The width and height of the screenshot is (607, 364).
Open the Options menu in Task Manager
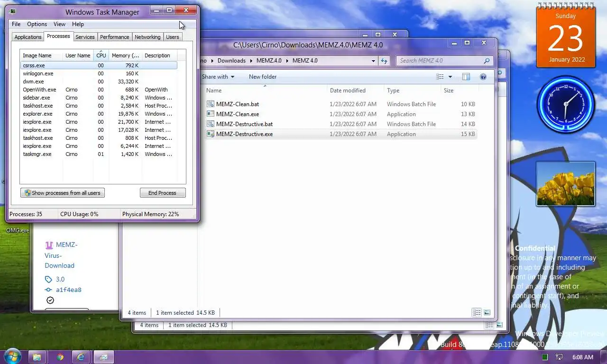coord(37,24)
